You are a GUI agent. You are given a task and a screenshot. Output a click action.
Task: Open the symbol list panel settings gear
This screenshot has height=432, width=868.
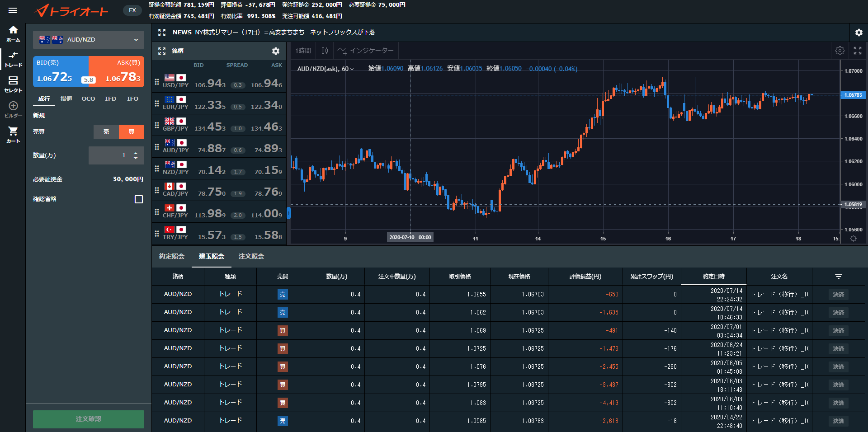pos(275,51)
